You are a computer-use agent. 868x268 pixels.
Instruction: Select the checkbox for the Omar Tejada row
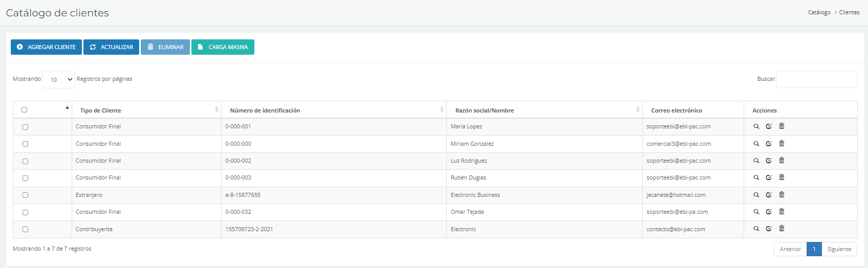pyautogui.click(x=25, y=212)
